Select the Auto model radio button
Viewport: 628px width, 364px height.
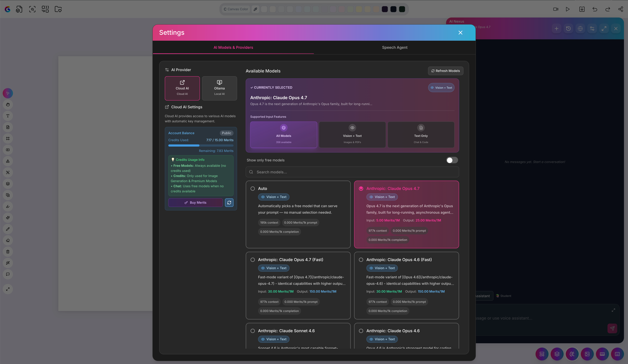coord(253,189)
